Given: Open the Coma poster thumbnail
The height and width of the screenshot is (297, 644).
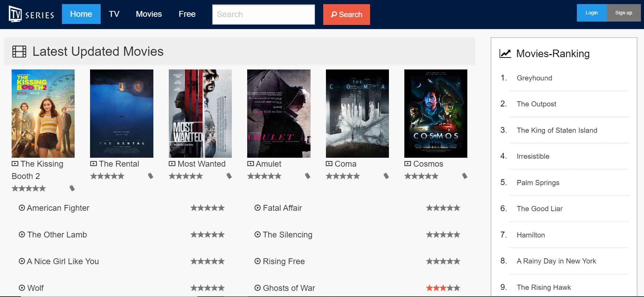Looking at the screenshot, I should 357,114.
